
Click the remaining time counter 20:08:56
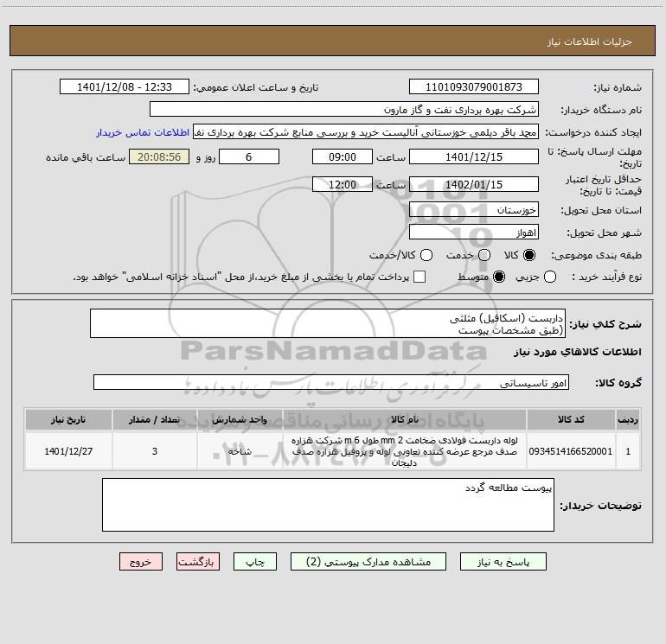pyautogui.click(x=159, y=156)
